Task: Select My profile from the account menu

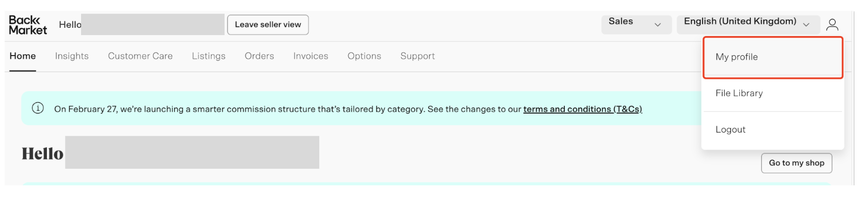Action: click(737, 57)
